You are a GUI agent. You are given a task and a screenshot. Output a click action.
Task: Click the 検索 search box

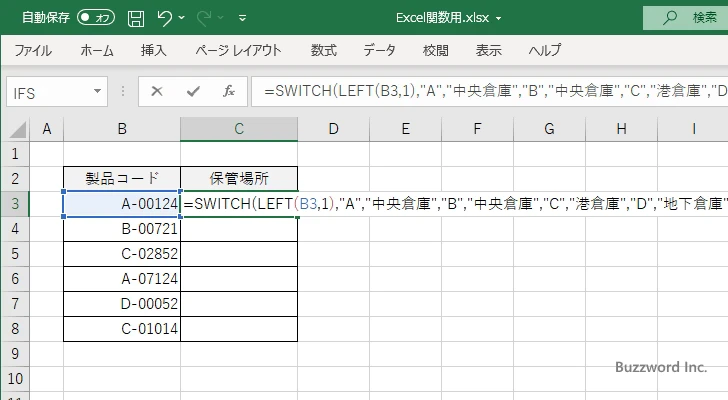point(685,18)
